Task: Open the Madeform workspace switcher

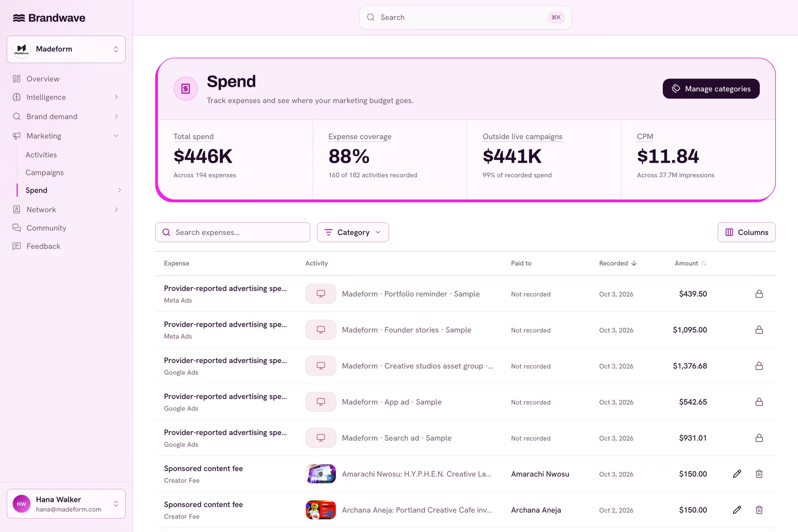Action: coord(66,49)
